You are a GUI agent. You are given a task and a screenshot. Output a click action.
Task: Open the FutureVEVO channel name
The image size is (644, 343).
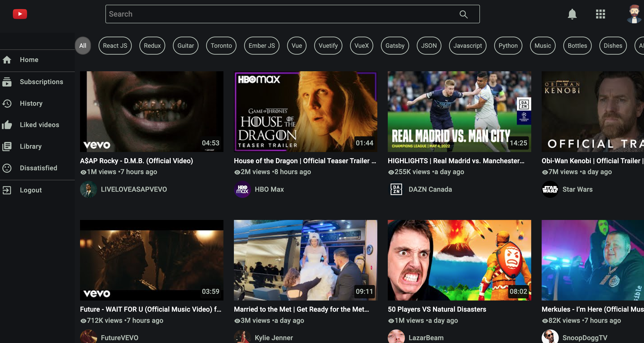(x=119, y=338)
